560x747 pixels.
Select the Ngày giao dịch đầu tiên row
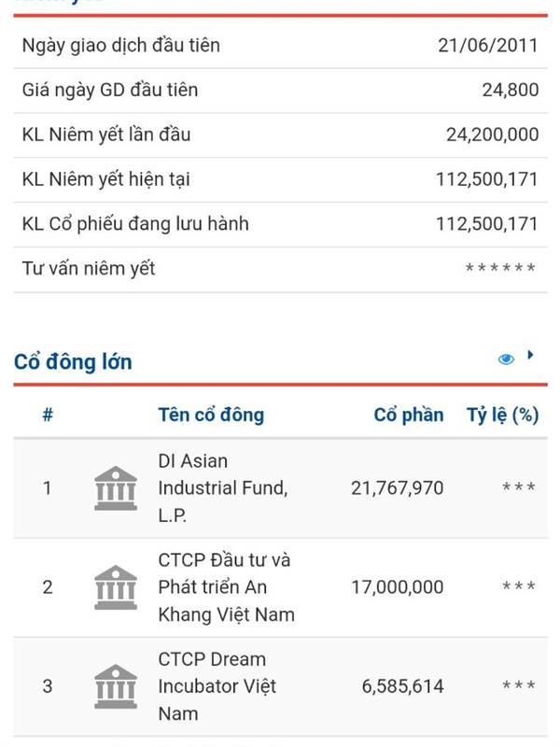[280, 46]
